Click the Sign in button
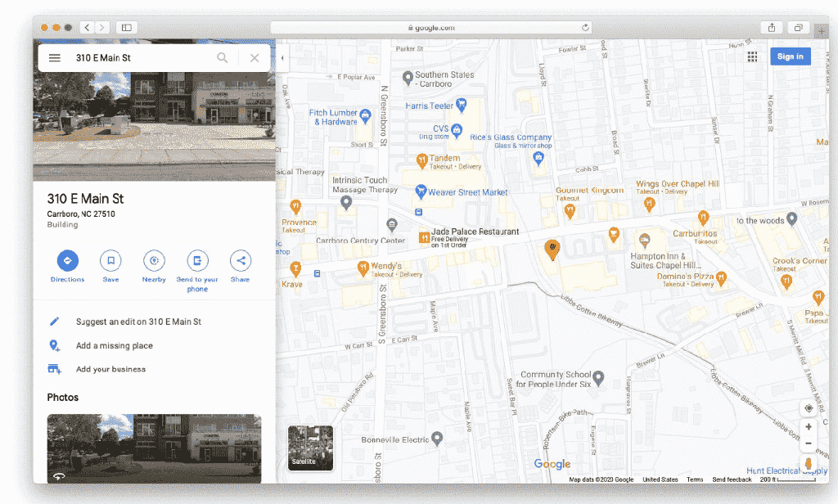 click(790, 56)
